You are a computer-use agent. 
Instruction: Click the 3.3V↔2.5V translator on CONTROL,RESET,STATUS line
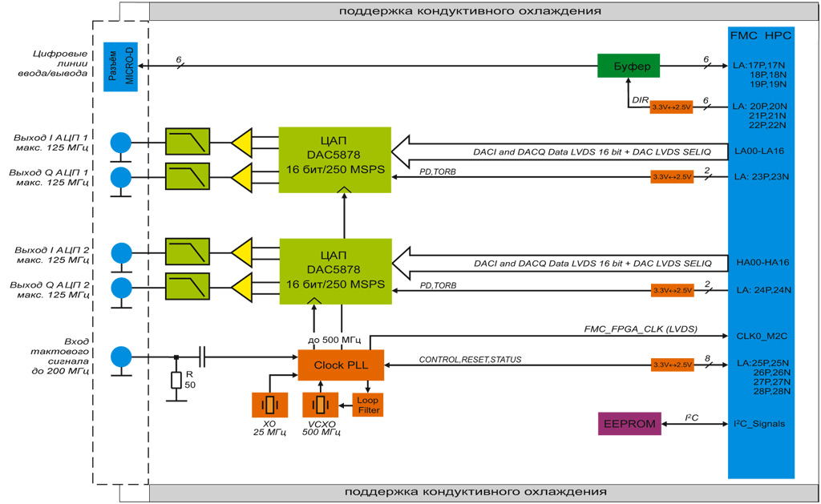point(671,365)
